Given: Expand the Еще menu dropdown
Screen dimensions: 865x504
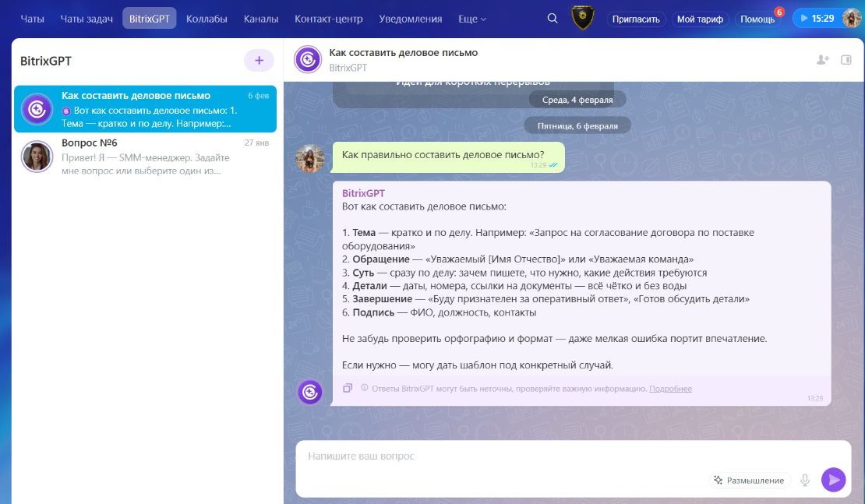Looking at the screenshot, I should pos(472,19).
